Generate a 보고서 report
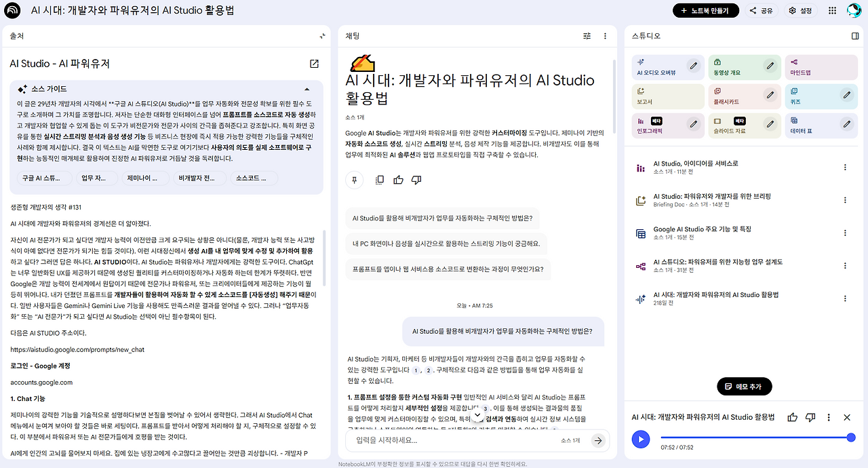The height and width of the screenshot is (468, 868). coord(667,96)
